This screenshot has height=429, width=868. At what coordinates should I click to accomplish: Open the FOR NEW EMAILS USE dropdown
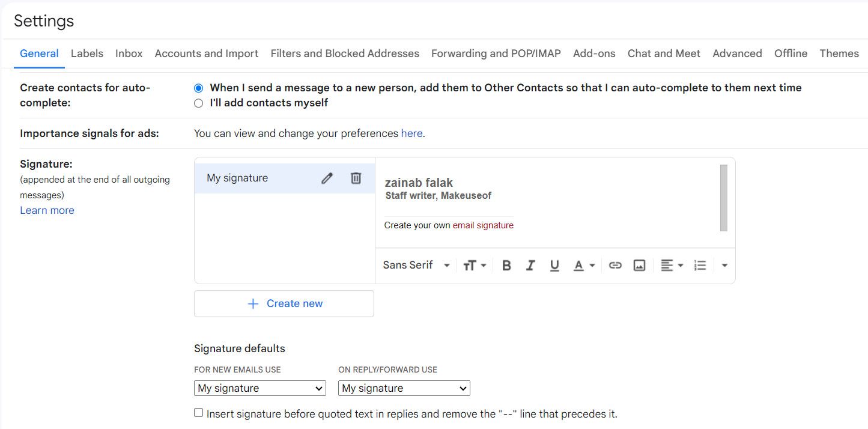pyautogui.click(x=259, y=388)
